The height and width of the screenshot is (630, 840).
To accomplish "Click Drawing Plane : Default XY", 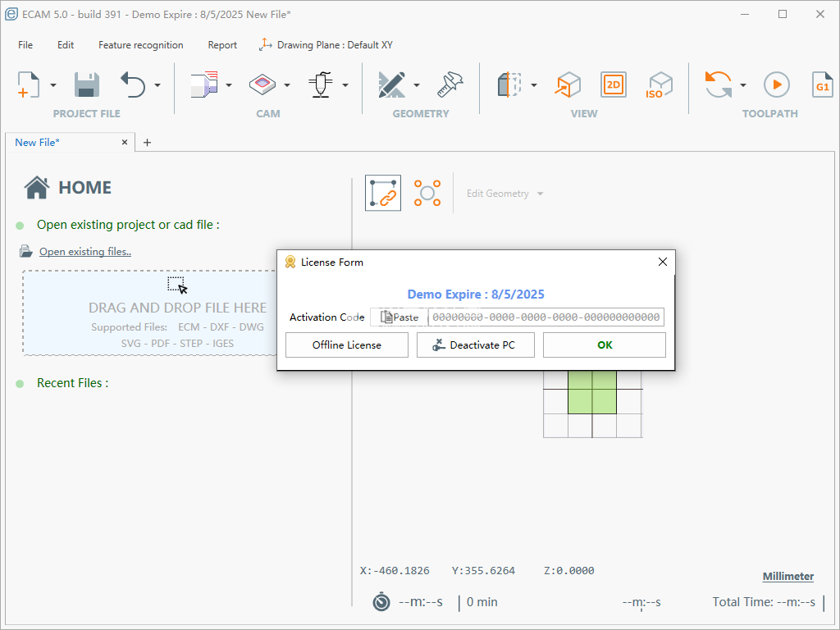I will [326, 45].
